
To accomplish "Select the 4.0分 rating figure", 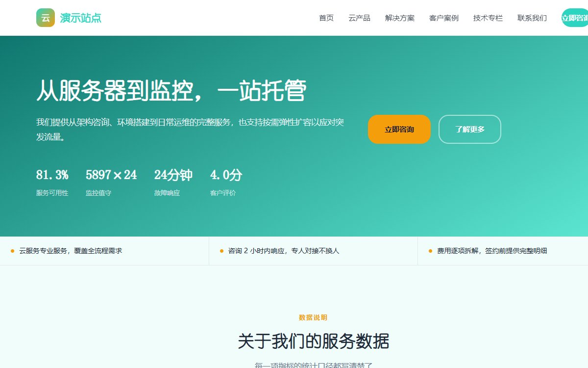I will point(226,175).
